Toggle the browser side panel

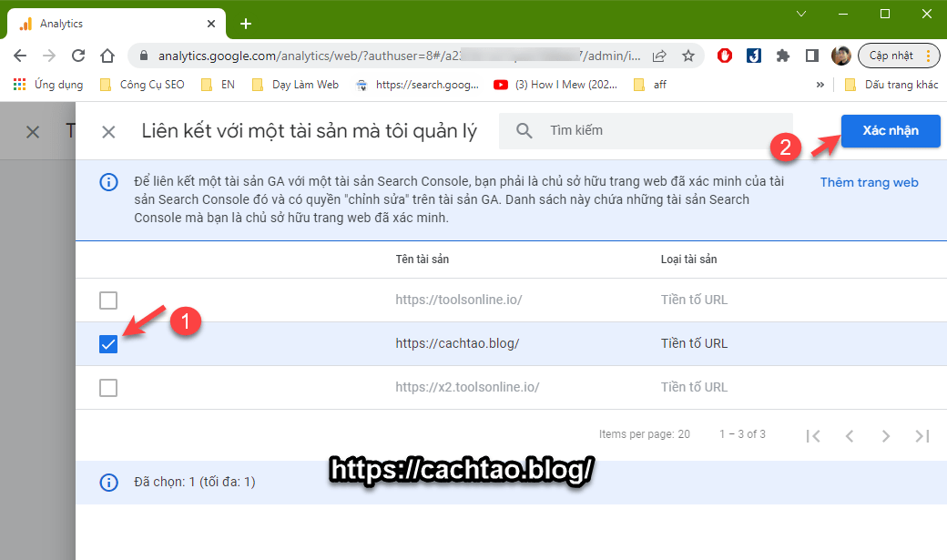(x=811, y=56)
